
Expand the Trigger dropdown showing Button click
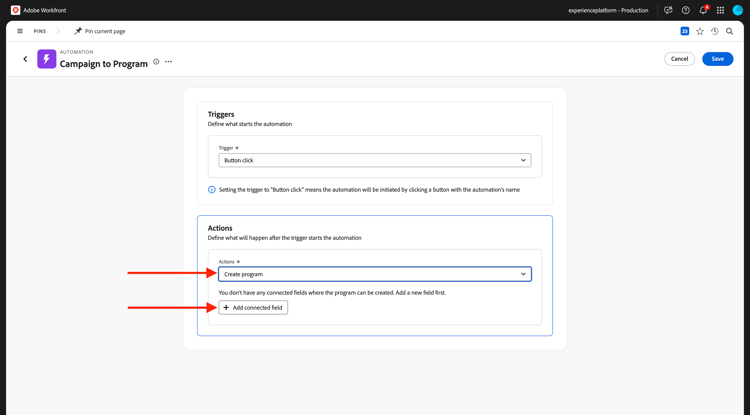(375, 160)
